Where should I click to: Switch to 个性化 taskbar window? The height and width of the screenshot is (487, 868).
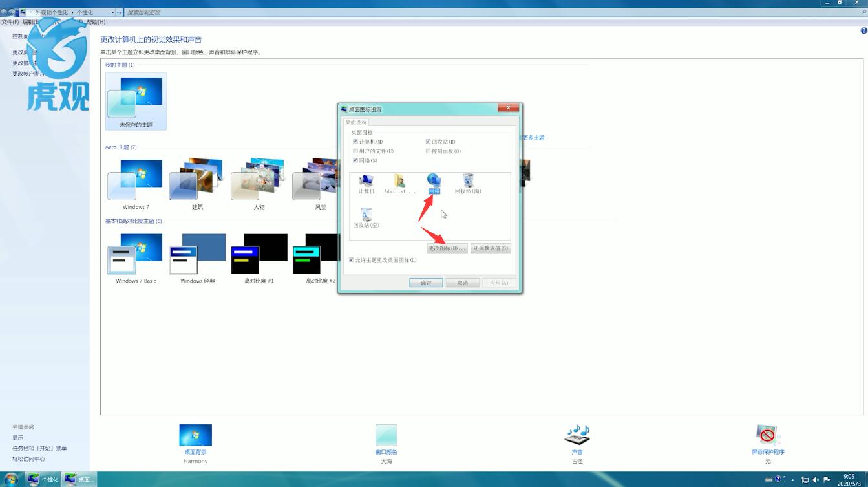44,479
